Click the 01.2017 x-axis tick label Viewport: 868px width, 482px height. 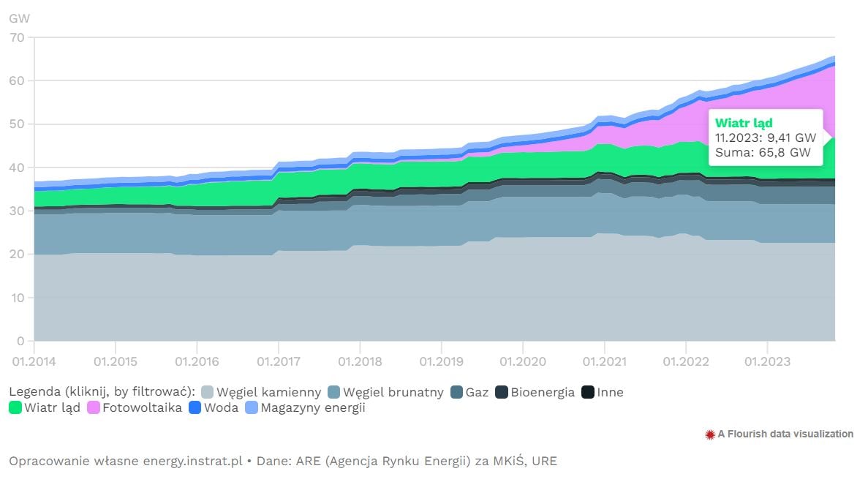click(279, 362)
